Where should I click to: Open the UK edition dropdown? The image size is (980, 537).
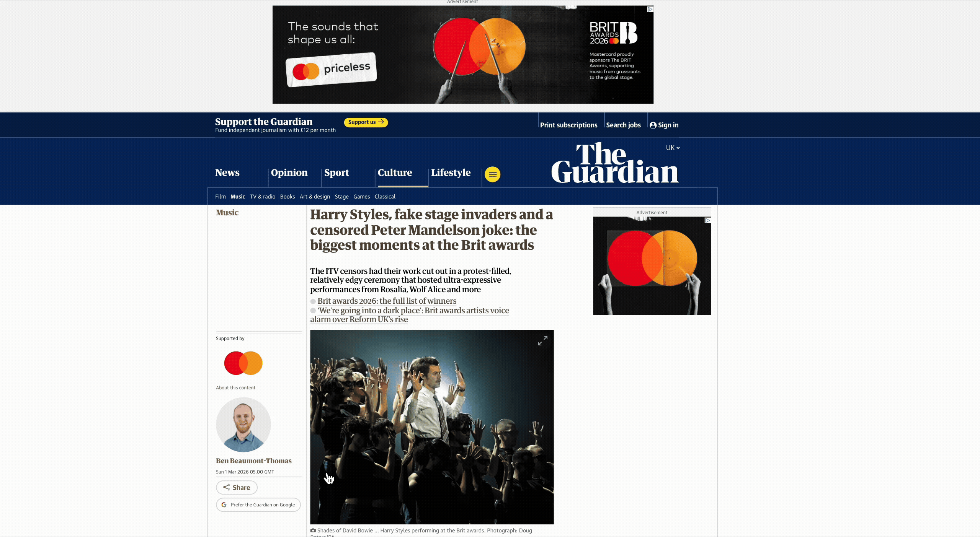[673, 148]
